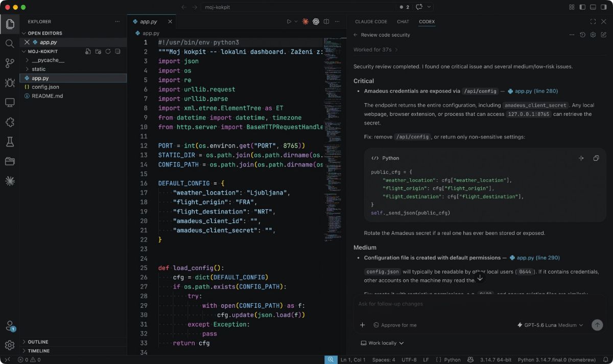
Task: Start a new Codex chat
Action: pyautogui.click(x=604, y=35)
